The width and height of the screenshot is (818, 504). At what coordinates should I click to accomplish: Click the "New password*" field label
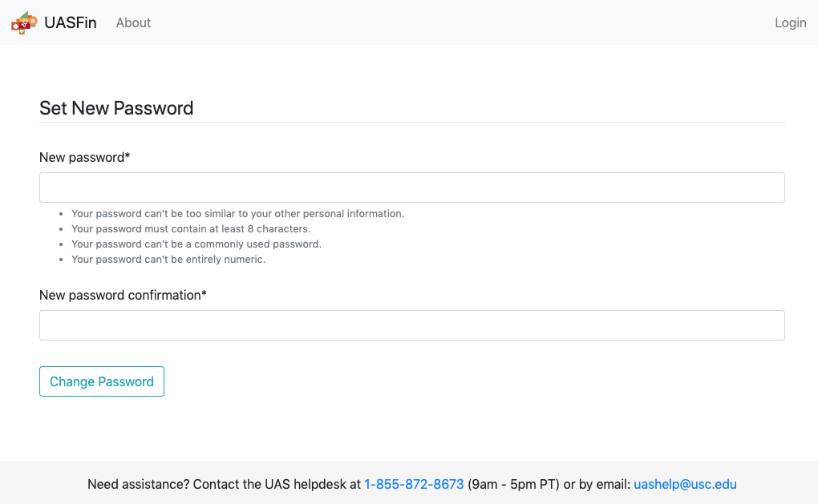tap(84, 157)
